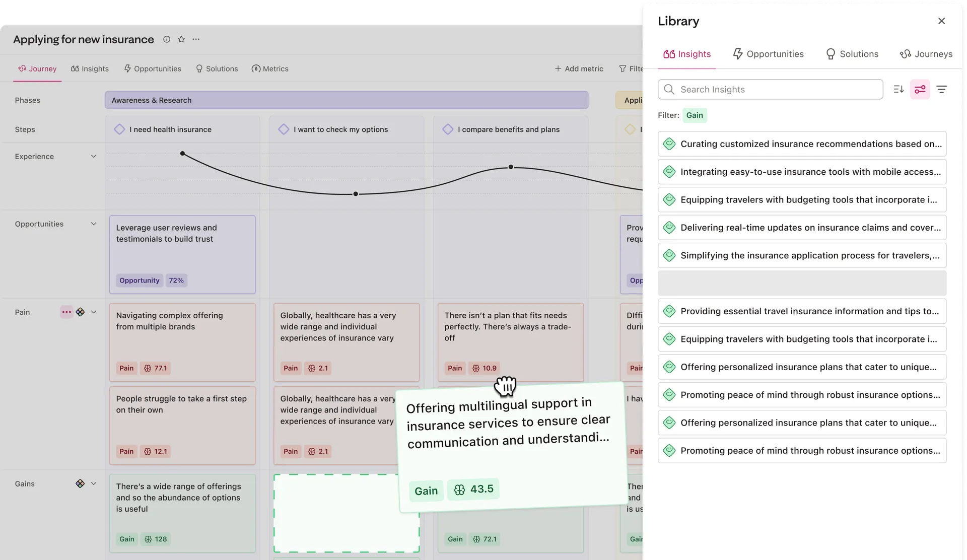The image size is (967, 560).
Task: Click the info icon beside the journey title
Action: coord(167,39)
